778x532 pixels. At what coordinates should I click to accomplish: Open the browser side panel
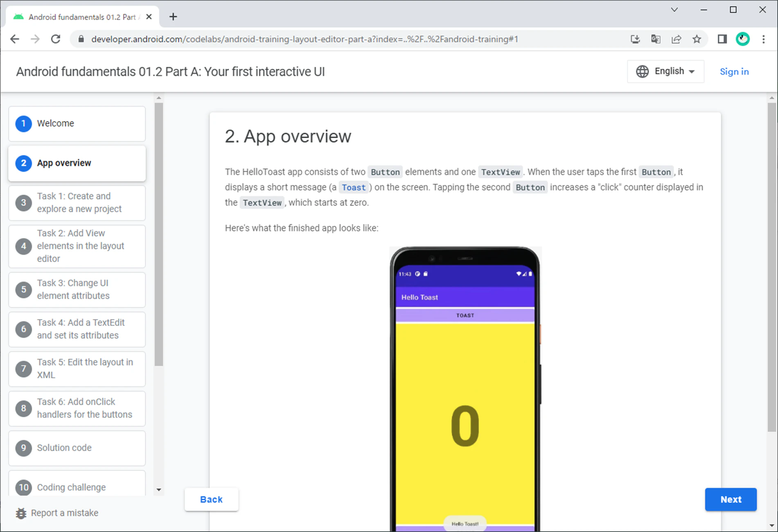click(x=722, y=39)
